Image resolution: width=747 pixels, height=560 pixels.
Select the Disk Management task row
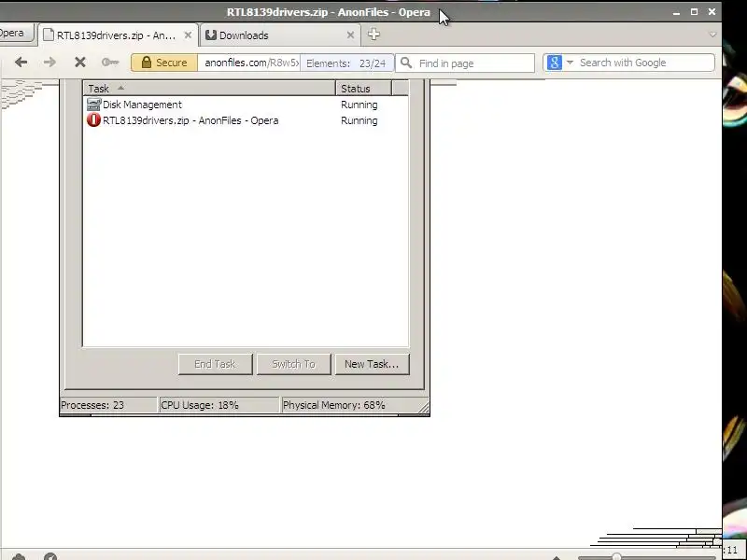pos(246,105)
